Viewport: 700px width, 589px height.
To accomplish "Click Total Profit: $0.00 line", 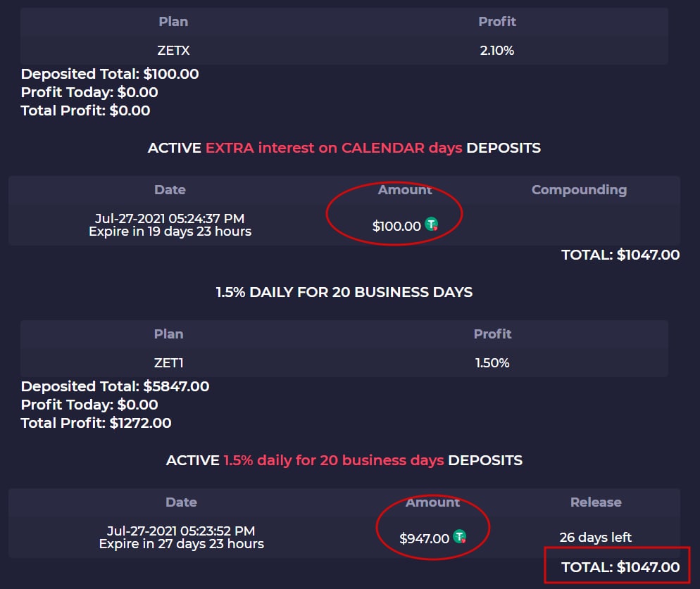I will pos(85,110).
